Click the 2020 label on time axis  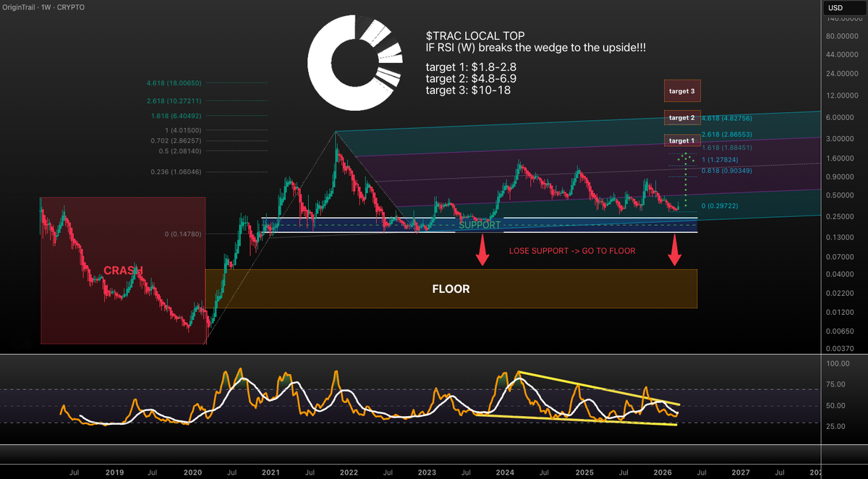point(192,472)
